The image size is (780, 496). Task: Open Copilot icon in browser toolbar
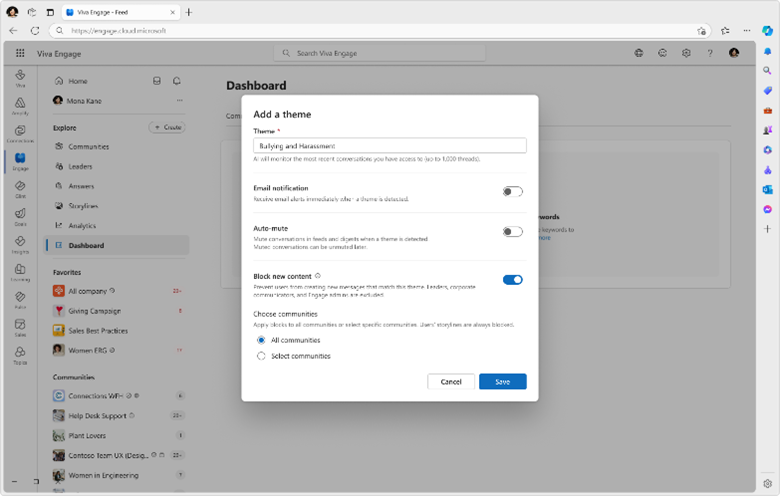(767, 30)
